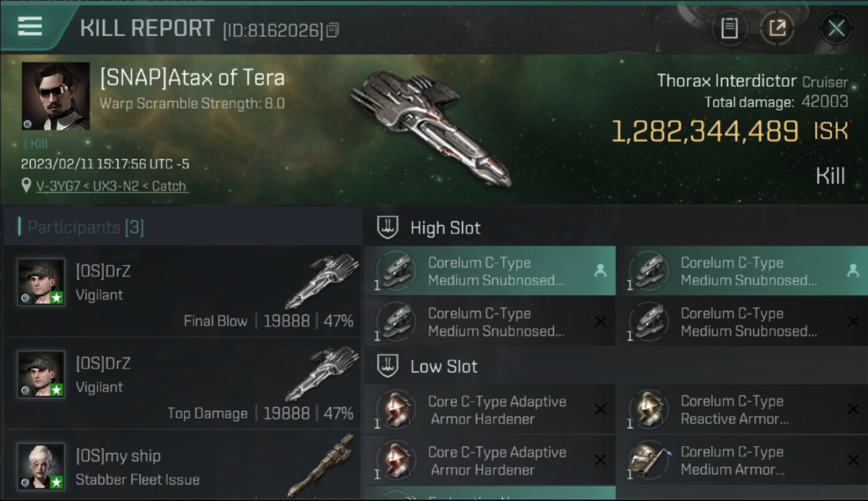
Task: Select the first highlighted Medium Snubnosed module
Action: 489,271
